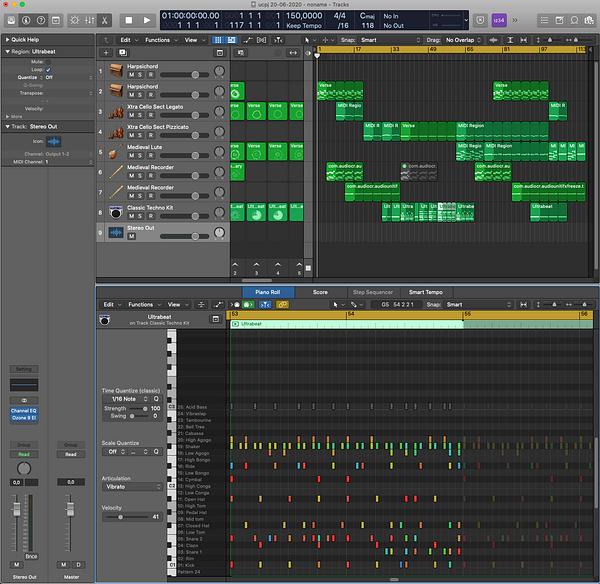Screen dimensions: 600x584
Task: Toggle the Loop checkbox in Region inspector
Action: [x=50, y=68]
